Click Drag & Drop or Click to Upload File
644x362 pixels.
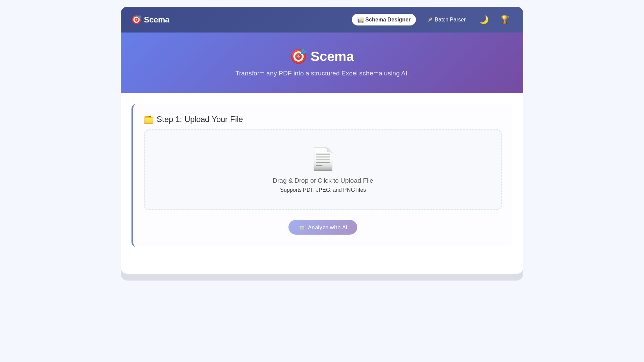click(x=323, y=181)
